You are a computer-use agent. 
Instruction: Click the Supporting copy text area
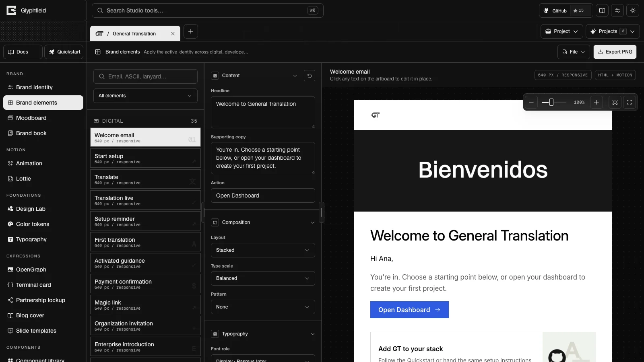(x=263, y=158)
